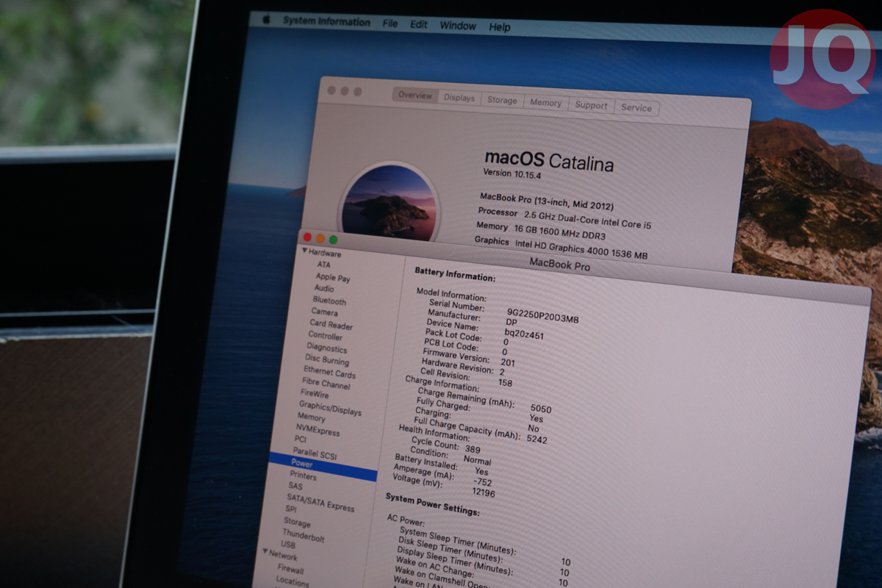882x588 pixels.
Task: Click the charge remaining value "5050"
Action: pos(541,409)
